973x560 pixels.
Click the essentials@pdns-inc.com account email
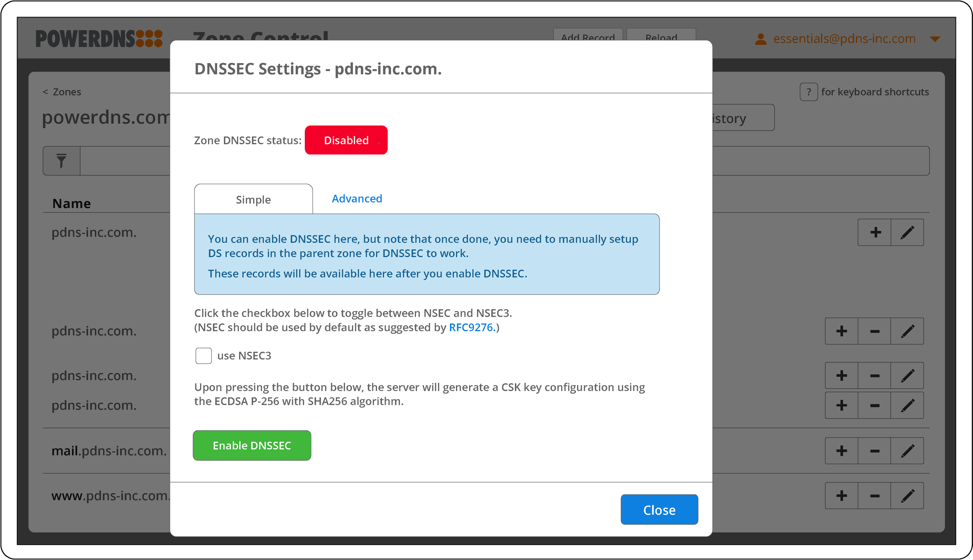click(844, 39)
